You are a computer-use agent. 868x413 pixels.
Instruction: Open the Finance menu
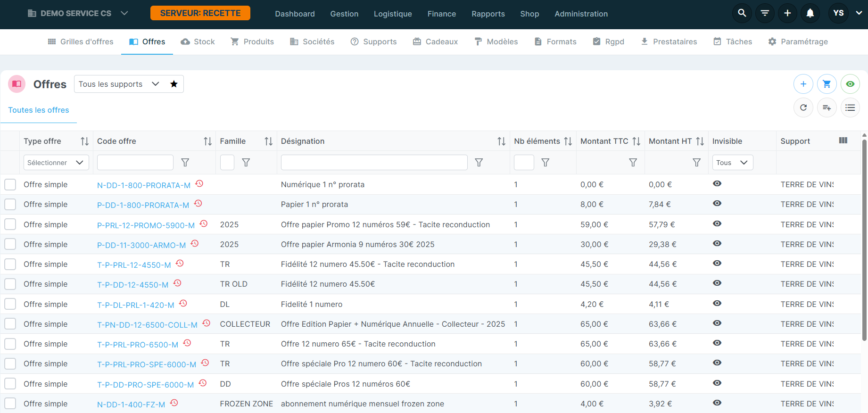click(x=441, y=14)
